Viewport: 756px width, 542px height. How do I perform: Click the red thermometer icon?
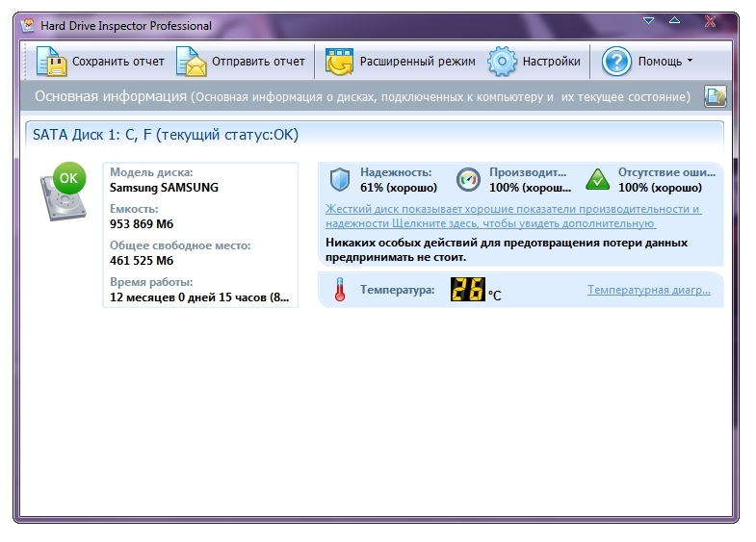[339, 290]
